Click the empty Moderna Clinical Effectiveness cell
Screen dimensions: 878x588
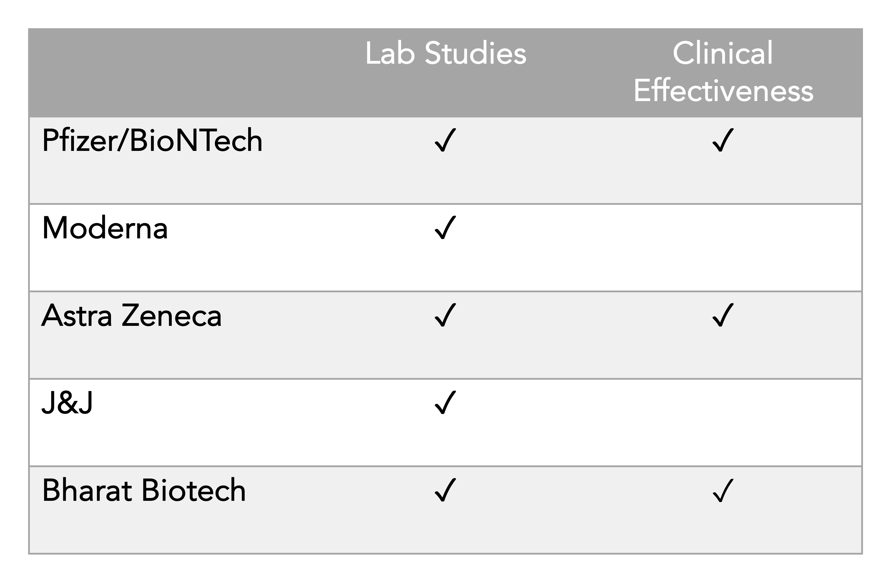[723, 247]
